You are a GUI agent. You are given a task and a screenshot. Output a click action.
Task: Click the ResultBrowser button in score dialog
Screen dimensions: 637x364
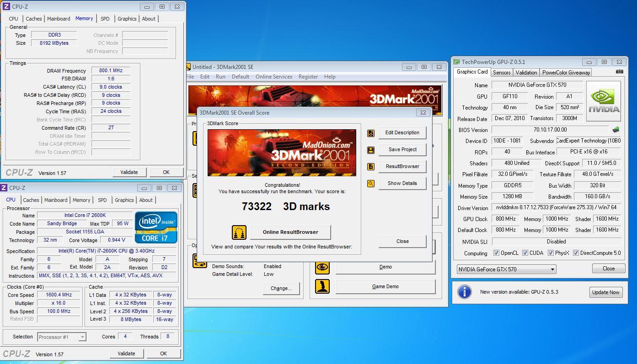point(402,167)
